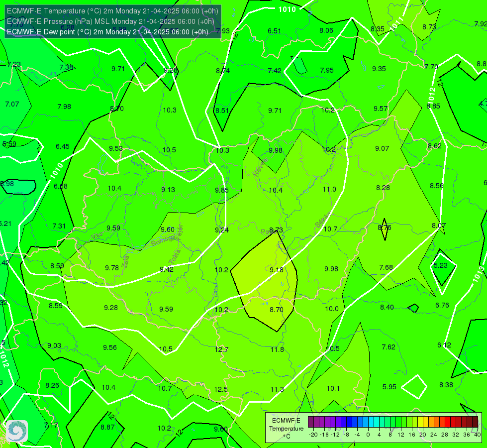Click the 6.51 temperature value
The image size is (487, 448).
tap(274, 31)
